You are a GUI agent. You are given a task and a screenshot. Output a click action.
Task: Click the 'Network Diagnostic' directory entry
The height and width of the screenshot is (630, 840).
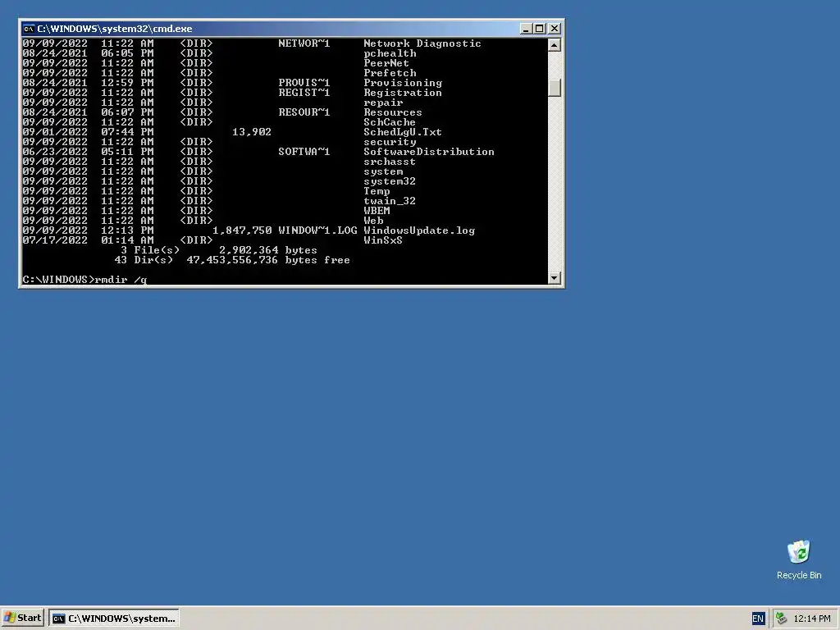[x=422, y=43]
